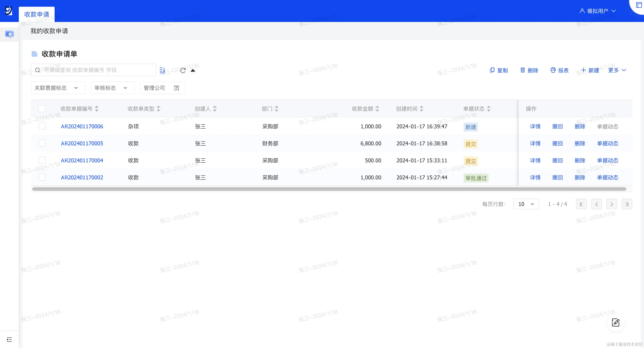Image resolution: width=644 pixels, height=348 pixels.
Task: Open the sidebar monitor settings icon
Action: click(x=9, y=34)
